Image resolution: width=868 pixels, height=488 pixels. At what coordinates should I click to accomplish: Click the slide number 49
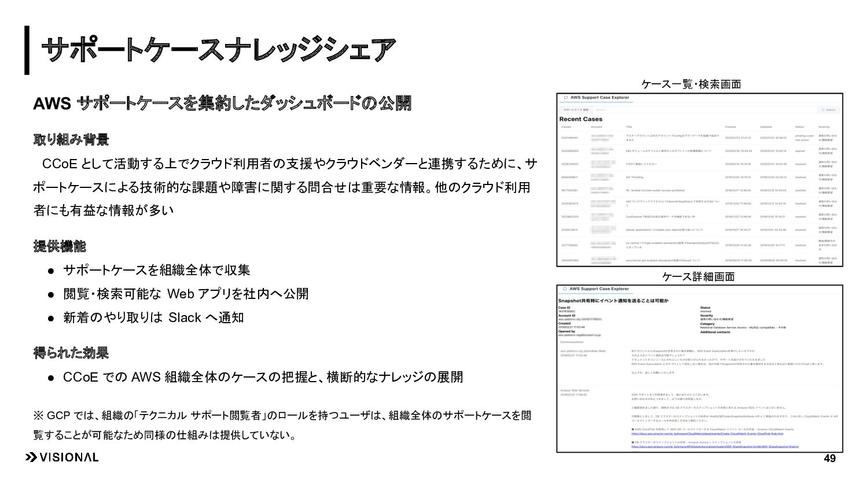tap(830, 459)
